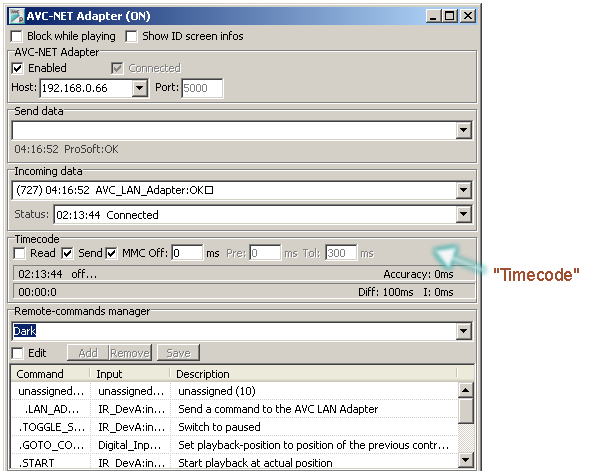Toggle the timecode Send checkbox
Screen dimensions: 592x471
(67, 253)
